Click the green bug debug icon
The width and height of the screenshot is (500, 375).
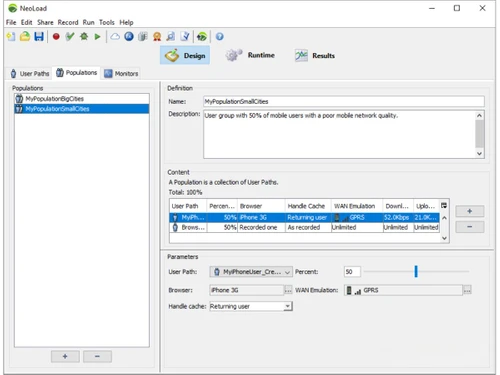(x=84, y=36)
